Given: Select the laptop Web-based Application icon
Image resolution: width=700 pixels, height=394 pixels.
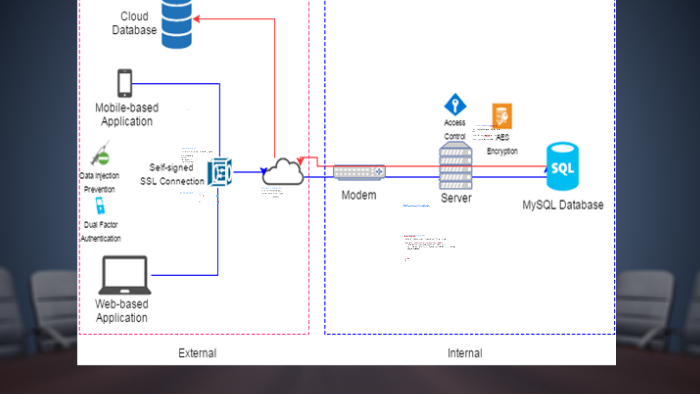Looking at the screenshot, I should tap(125, 275).
